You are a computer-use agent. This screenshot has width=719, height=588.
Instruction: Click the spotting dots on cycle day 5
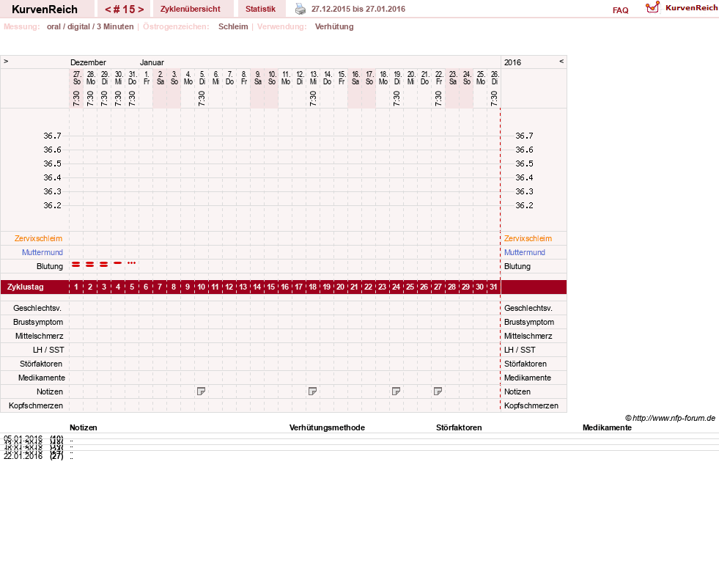(x=132, y=262)
